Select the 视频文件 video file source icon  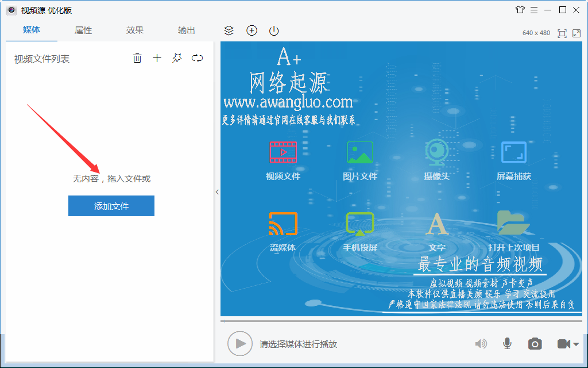[283, 152]
